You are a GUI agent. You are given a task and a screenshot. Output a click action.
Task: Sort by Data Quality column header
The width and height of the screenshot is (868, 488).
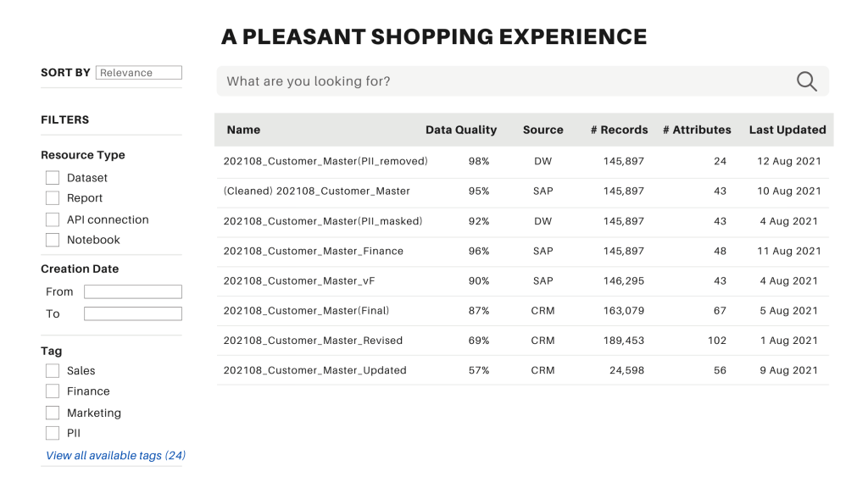(x=461, y=130)
